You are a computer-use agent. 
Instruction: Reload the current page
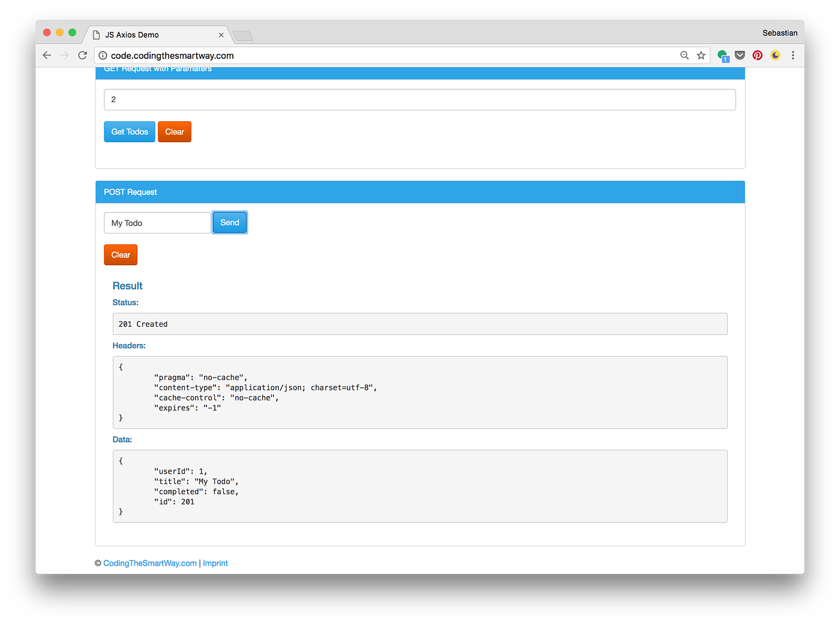pos(82,55)
